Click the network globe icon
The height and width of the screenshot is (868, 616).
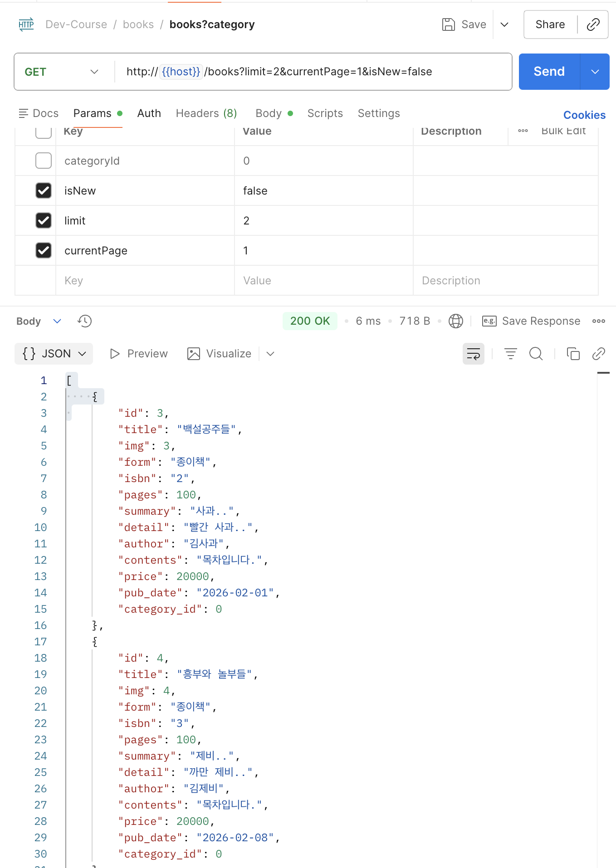(455, 321)
